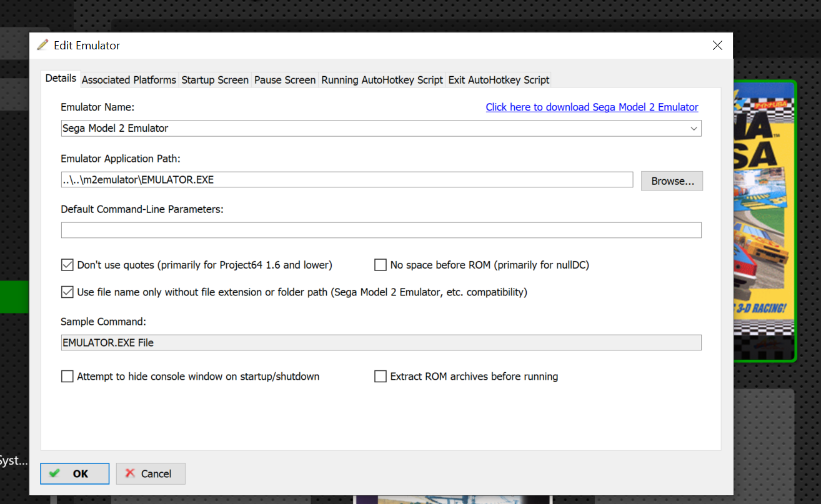The height and width of the screenshot is (504, 821).
Task: Switch to the Associated Platforms tab
Action: click(x=129, y=80)
